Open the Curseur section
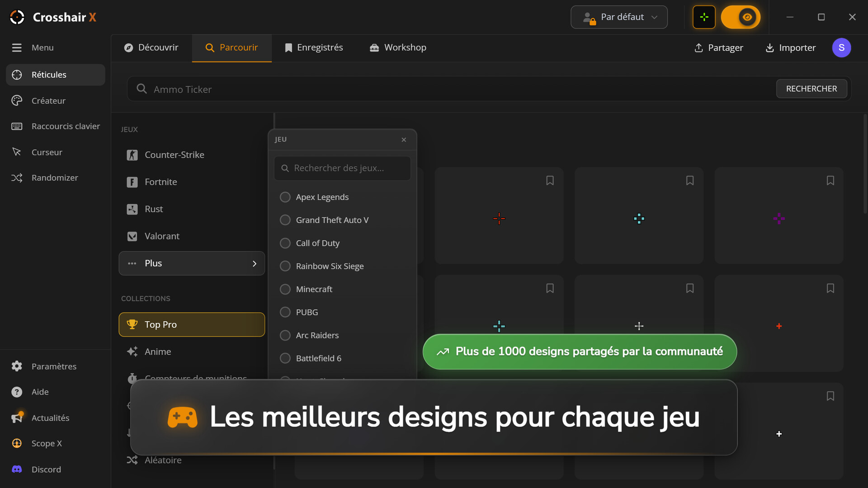This screenshot has height=488, width=868. coord(56,152)
